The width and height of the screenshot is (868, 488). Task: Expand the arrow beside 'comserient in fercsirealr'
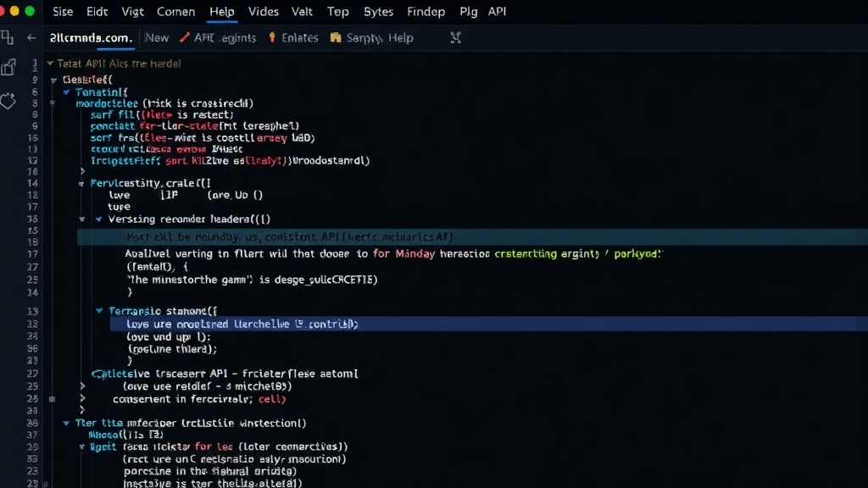(x=82, y=398)
